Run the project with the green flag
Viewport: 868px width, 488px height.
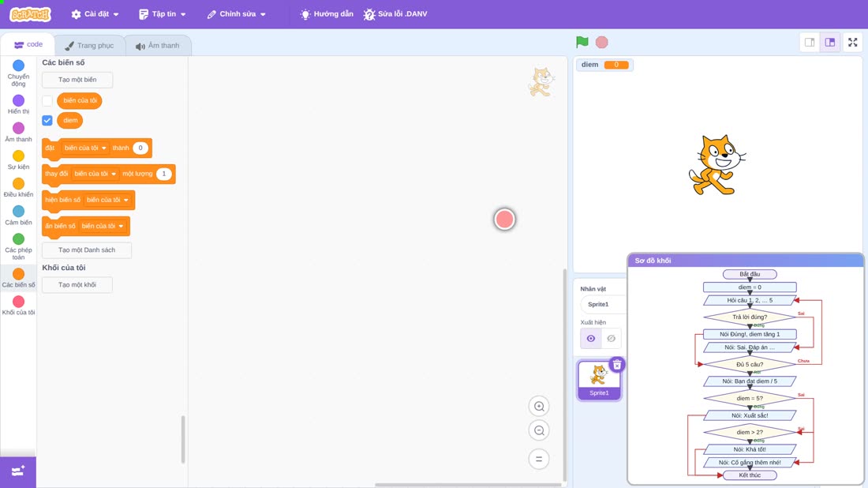(582, 42)
